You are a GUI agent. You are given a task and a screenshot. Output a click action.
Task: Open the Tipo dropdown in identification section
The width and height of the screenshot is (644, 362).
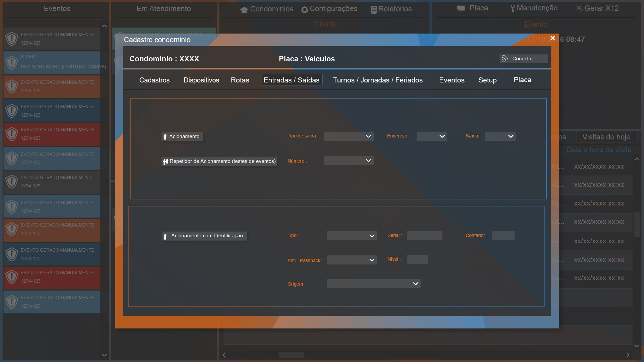[352, 236]
